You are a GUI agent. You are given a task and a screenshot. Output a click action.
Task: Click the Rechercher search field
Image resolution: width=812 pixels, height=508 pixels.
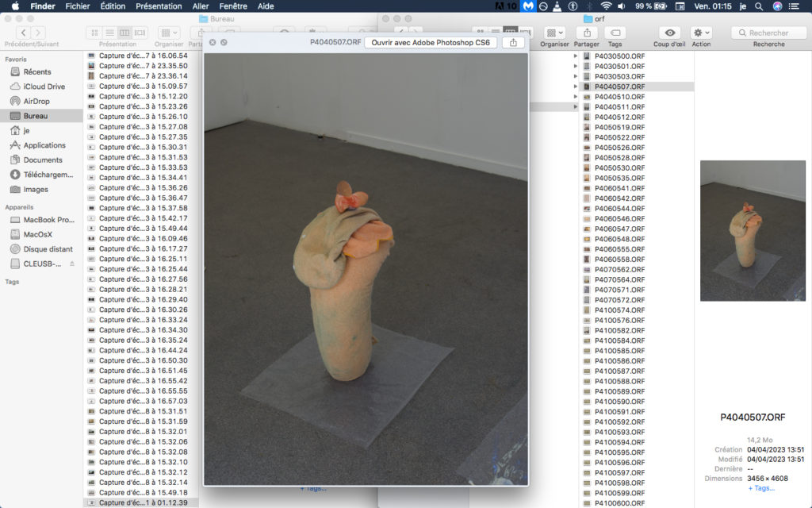tap(768, 33)
